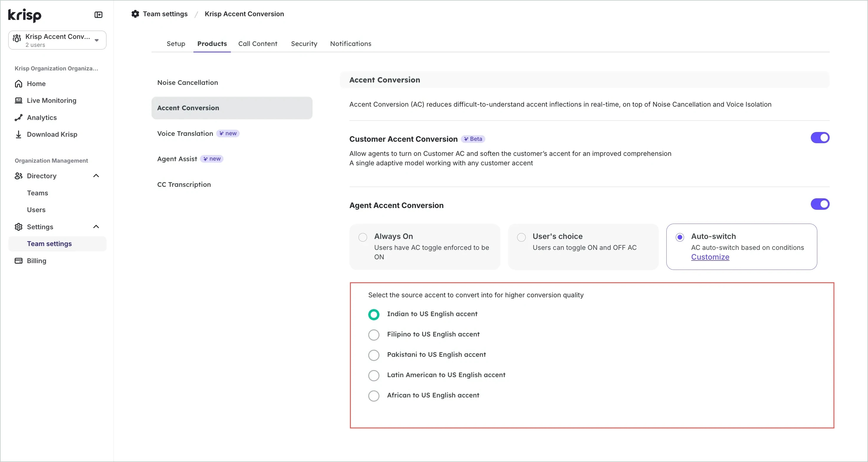Collapse the Directory section chevron
The height and width of the screenshot is (462, 868).
point(96,176)
